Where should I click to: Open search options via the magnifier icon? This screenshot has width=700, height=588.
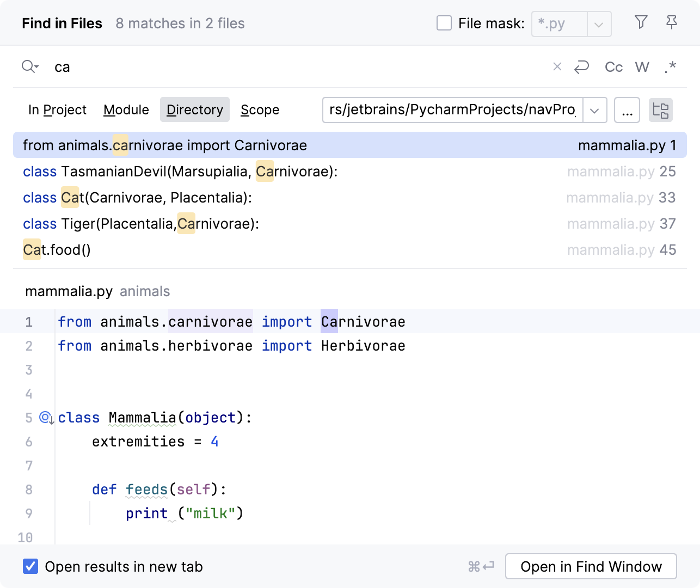coord(29,66)
